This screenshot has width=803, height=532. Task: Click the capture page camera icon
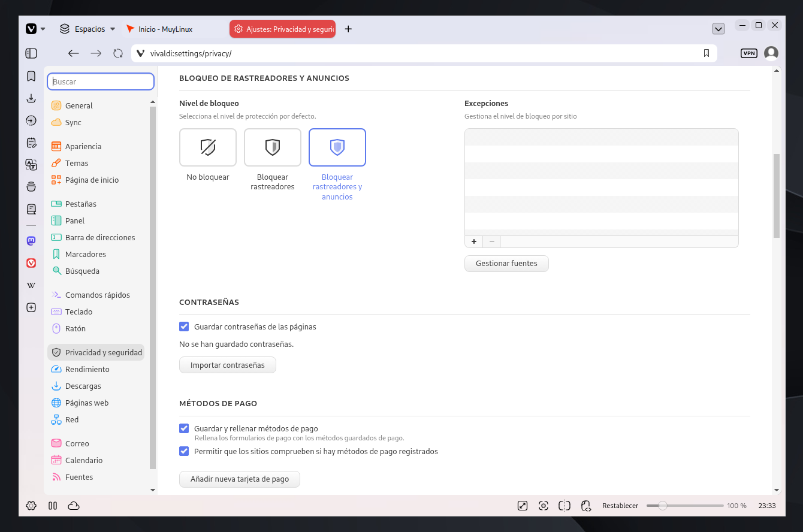(544, 506)
